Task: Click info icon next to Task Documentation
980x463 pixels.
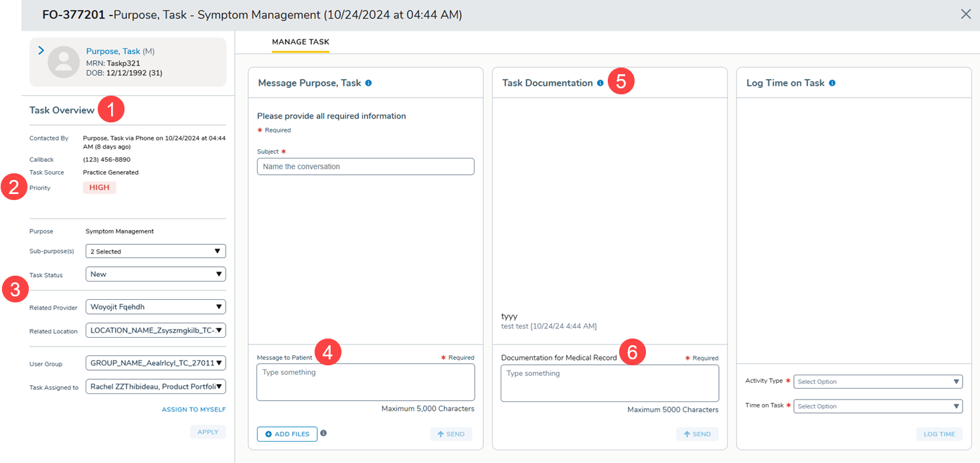Action: (600, 84)
